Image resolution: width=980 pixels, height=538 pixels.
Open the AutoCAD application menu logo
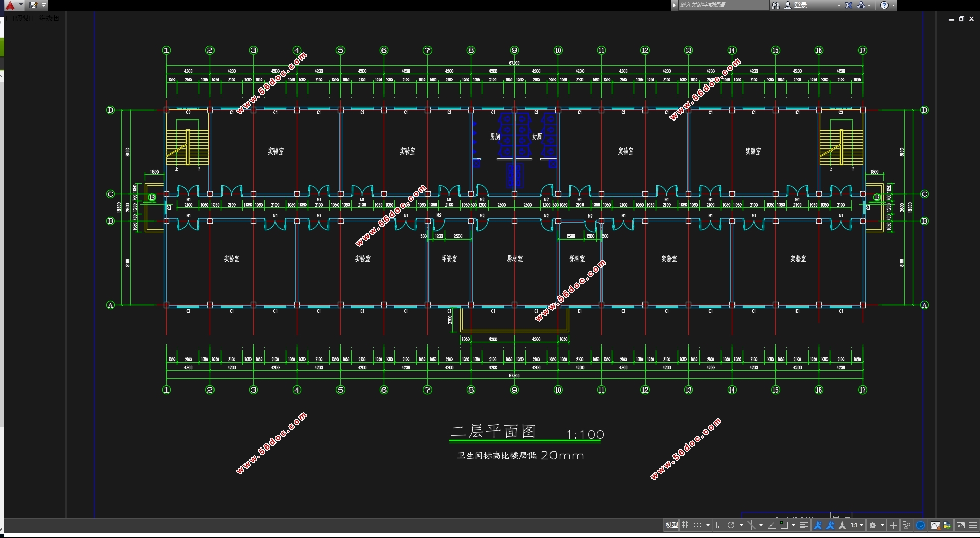coord(10,5)
